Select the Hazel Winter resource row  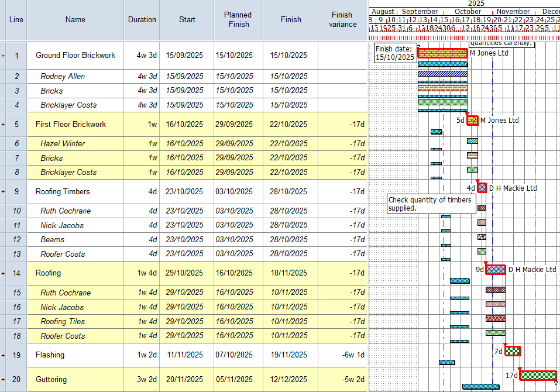(63, 144)
